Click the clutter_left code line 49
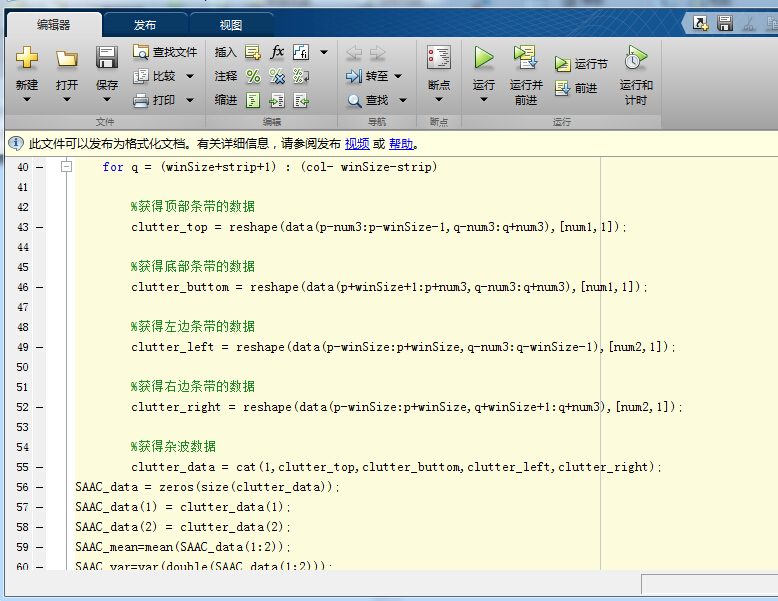The image size is (778, 601). pyautogui.click(x=403, y=347)
